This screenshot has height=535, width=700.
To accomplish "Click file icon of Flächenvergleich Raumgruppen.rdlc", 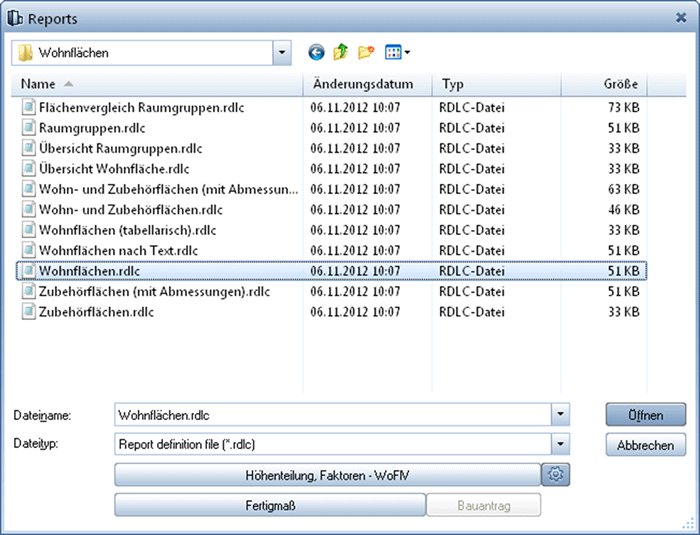I will pos(29,108).
